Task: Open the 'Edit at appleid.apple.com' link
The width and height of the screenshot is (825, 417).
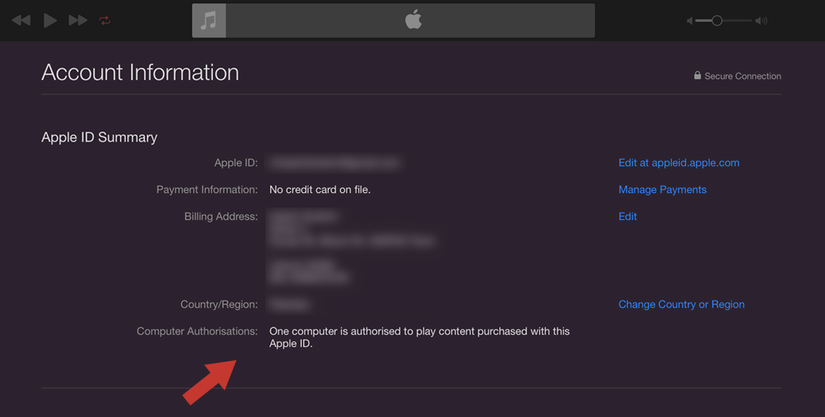Action: click(x=678, y=163)
